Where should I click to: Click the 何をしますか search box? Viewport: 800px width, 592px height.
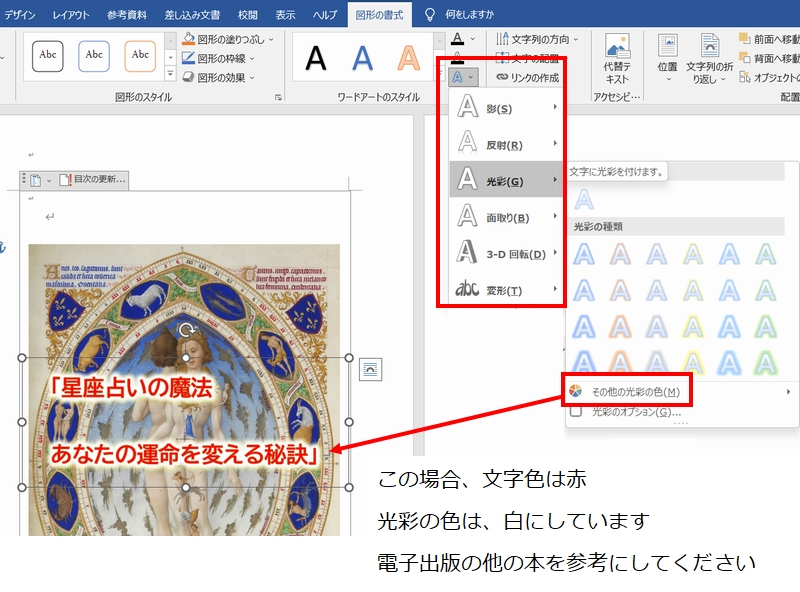[469, 15]
